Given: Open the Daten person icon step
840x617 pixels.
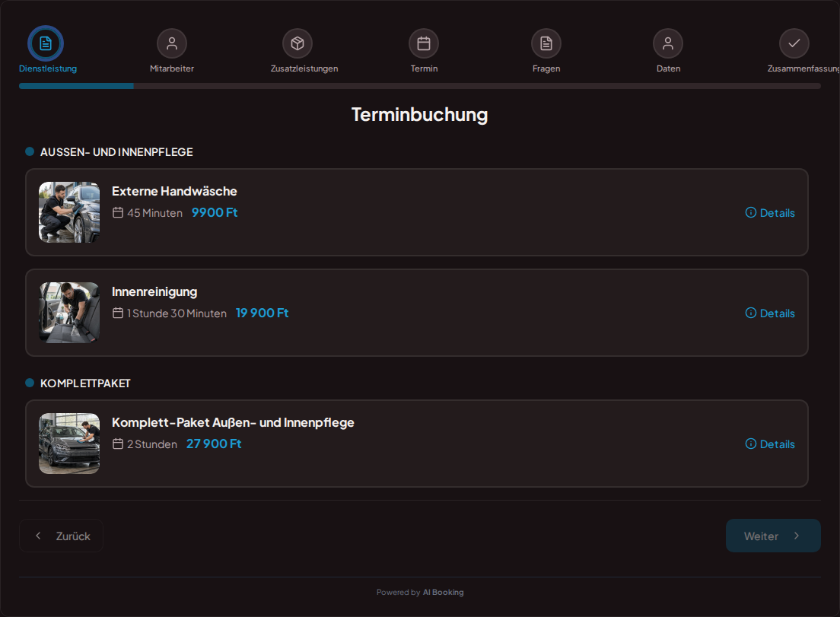Looking at the screenshot, I should coord(668,43).
